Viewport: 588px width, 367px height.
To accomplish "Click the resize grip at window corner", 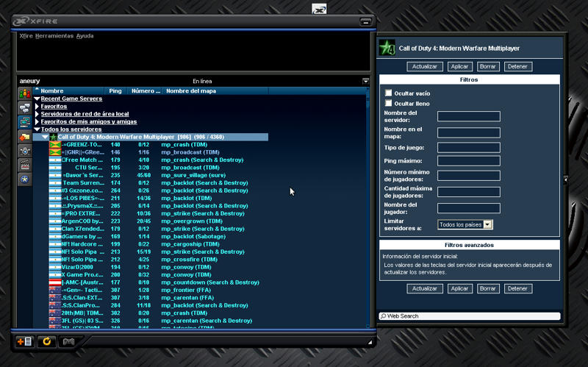I will 370,342.
